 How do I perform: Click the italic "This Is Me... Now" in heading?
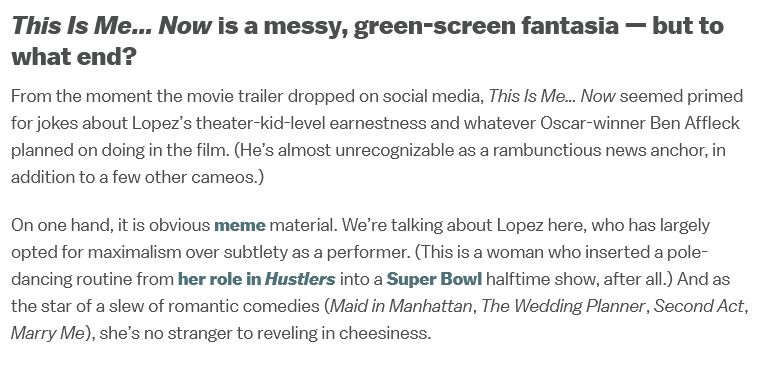pos(112,26)
